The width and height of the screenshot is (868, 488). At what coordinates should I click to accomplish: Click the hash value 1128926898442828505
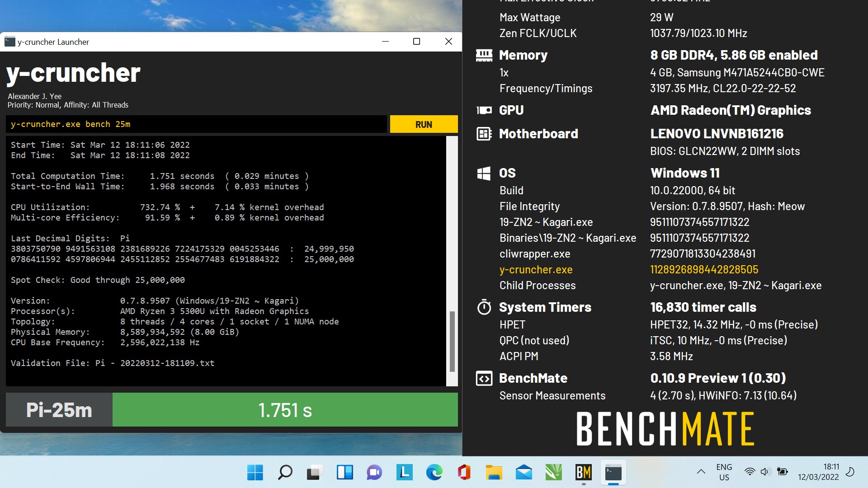pos(704,270)
